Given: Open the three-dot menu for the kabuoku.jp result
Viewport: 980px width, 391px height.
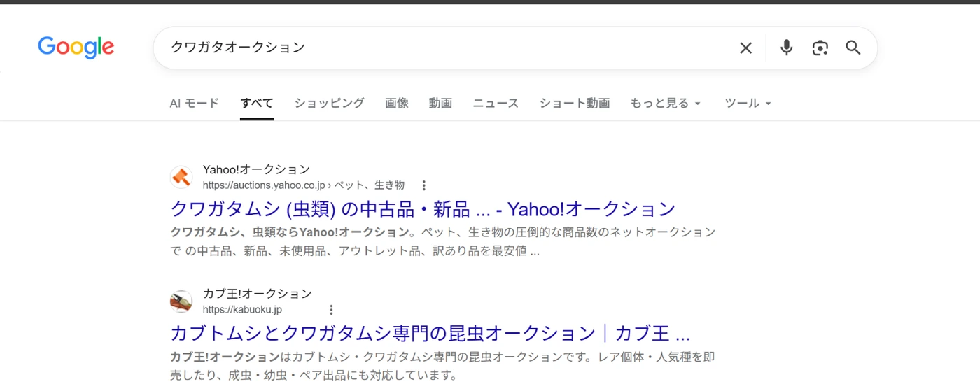Looking at the screenshot, I should (x=331, y=310).
